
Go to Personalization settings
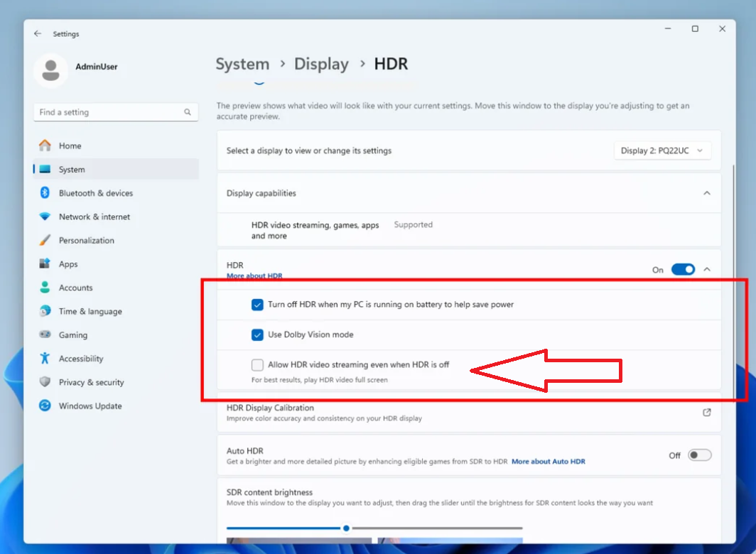tap(116, 239)
